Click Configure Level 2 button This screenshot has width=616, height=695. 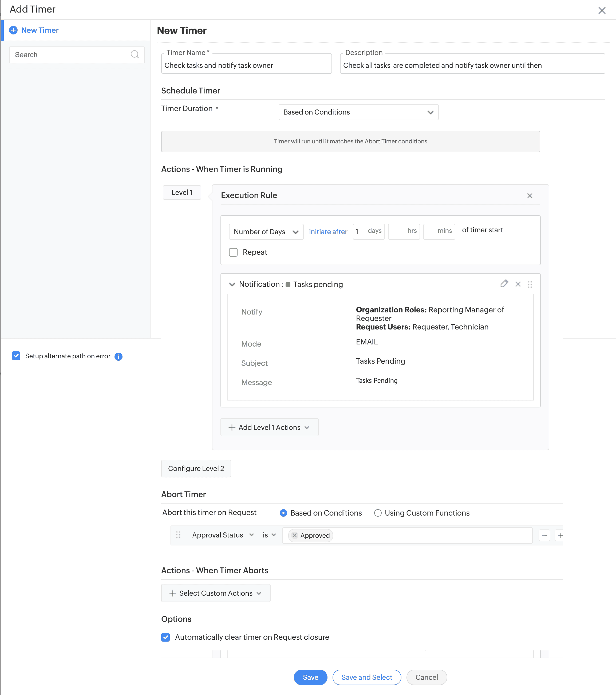196,469
